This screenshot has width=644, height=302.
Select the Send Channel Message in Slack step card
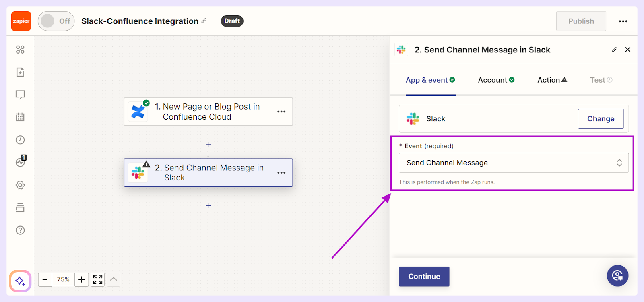pyautogui.click(x=208, y=173)
